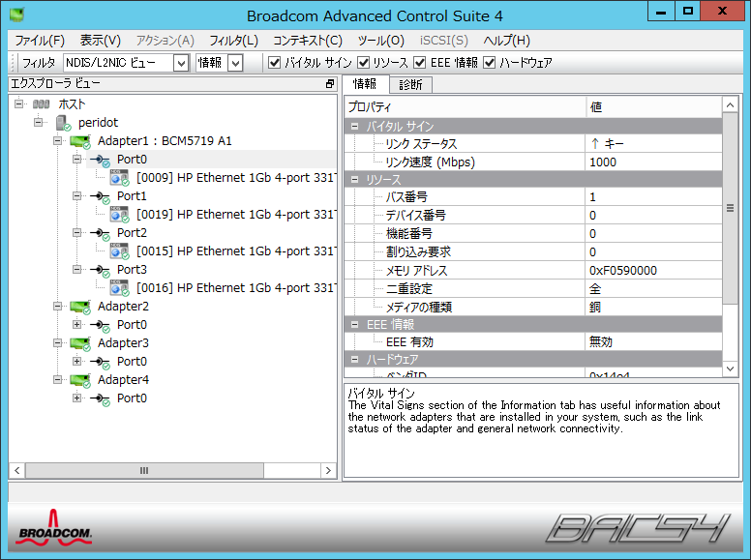Switch to the 診断 tab

click(x=411, y=85)
